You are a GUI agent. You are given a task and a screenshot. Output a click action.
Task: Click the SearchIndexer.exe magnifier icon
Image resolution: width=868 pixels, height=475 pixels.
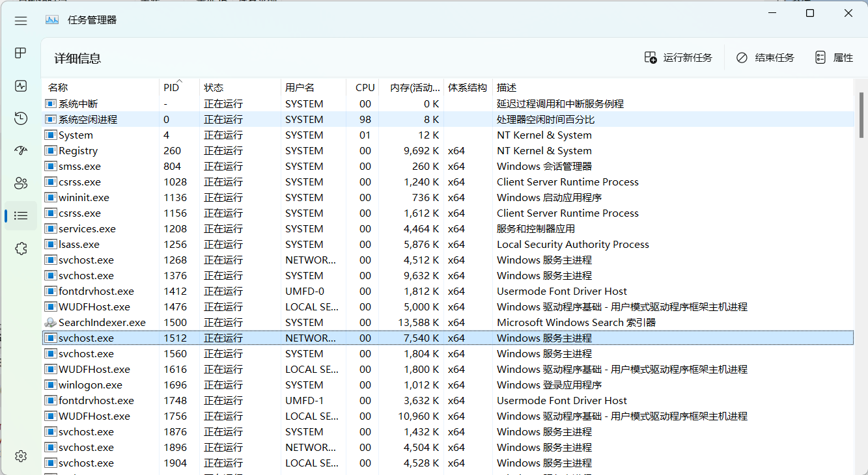[51, 323]
